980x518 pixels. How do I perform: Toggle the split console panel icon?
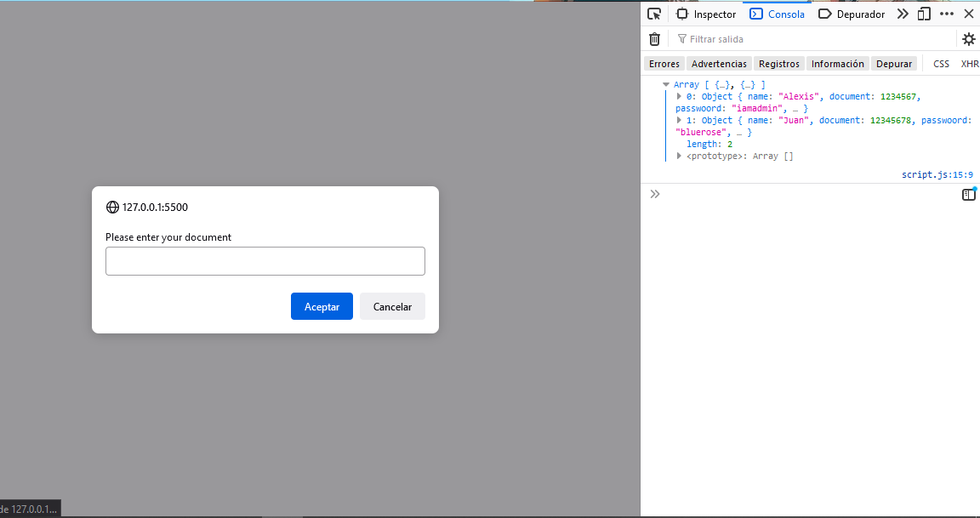968,194
